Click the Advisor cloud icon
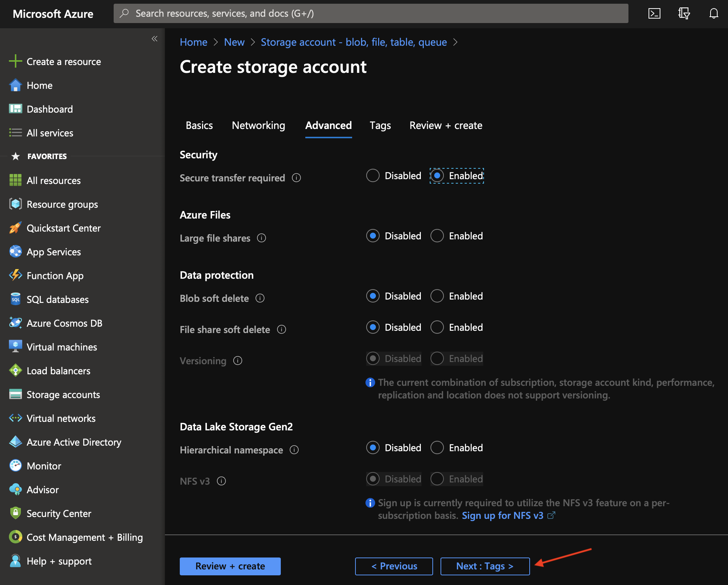The height and width of the screenshot is (585, 728). (15, 489)
